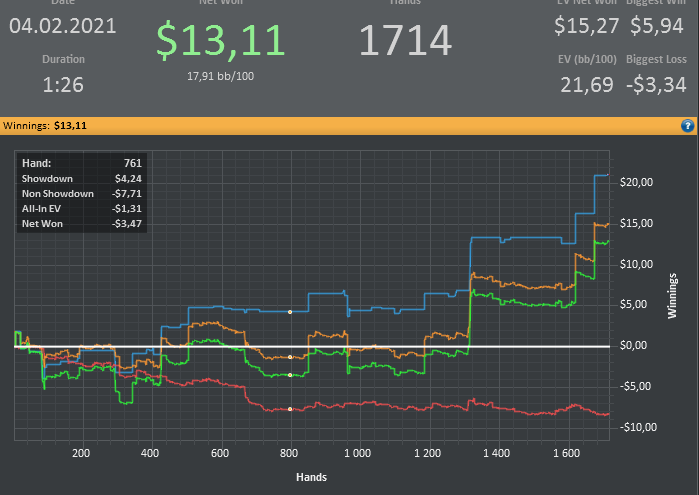Click the Biggest Loss value -$3,34
Viewport: 699px width, 495px height.
656,85
